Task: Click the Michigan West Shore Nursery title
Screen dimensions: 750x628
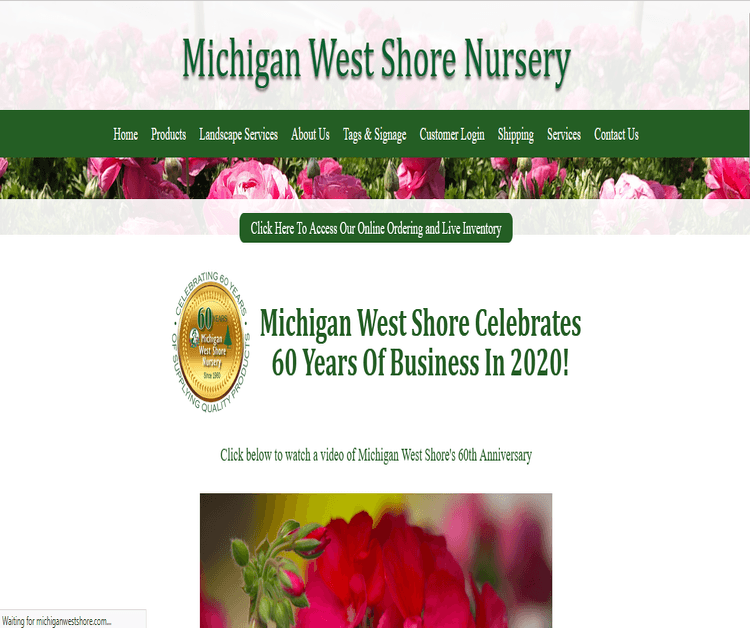Action: (x=376, y=60)
